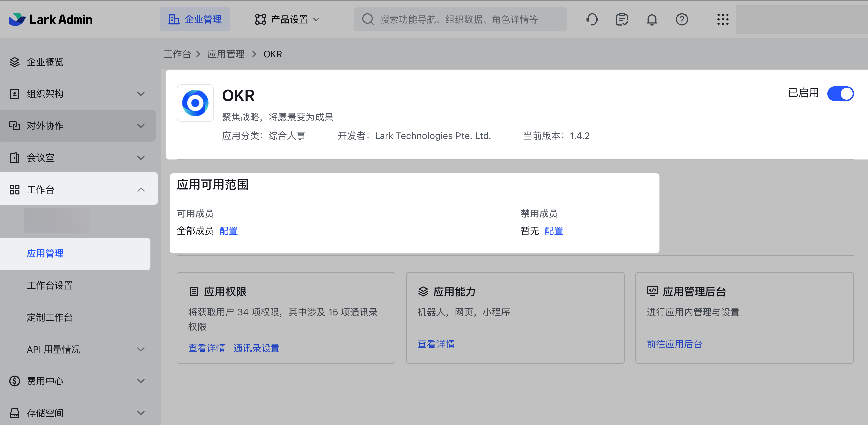This screenshot has width=868, height=425.
Task: Select 应用管理 in sidebar
Action: coord(75,254)
